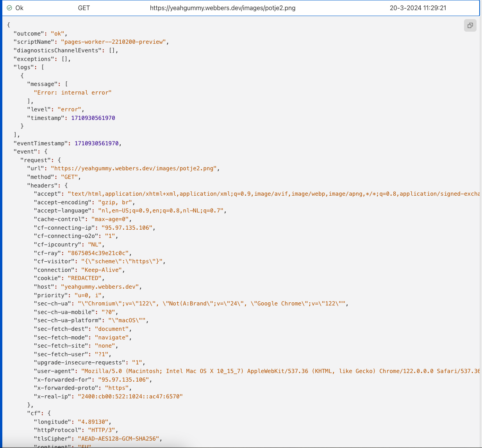Select the cf-connecting-ip value 95.97.135.106
Image resolution: width=482 pixels, height=448 pixels.
coord(129,227)
